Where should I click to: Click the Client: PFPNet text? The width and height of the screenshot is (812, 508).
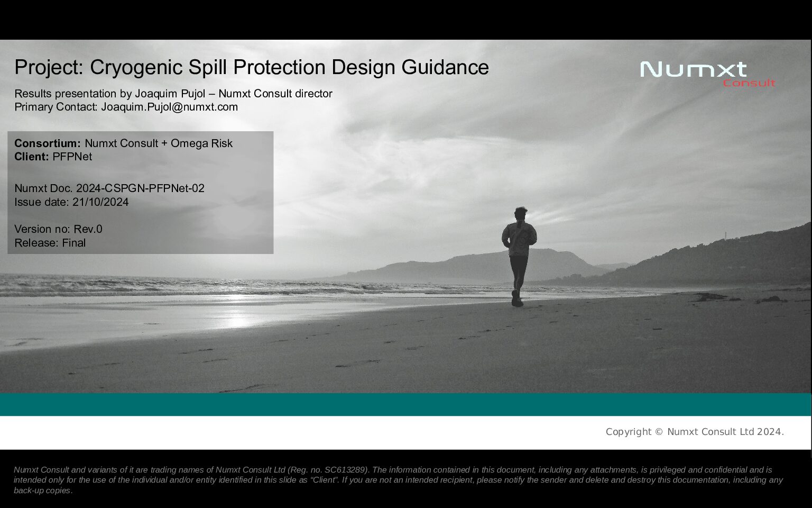tap(53, 157)
